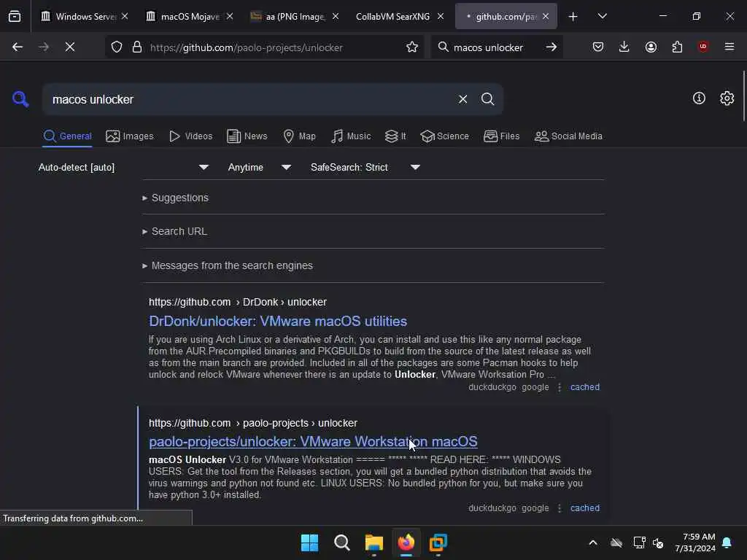Open Firefox View tab list icon

point(15,16)
